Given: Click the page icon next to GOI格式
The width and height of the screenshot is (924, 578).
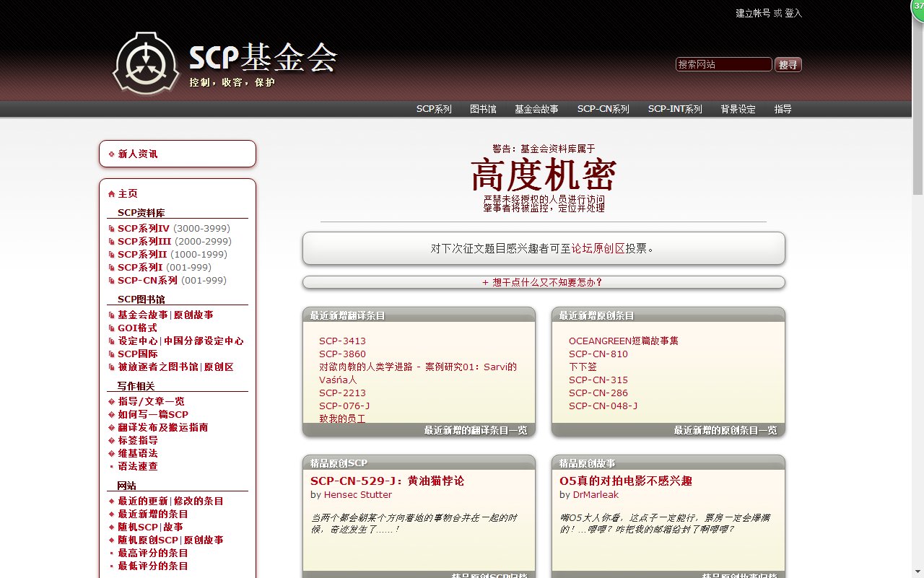Looking at the screenshot, I should point(112,328).
